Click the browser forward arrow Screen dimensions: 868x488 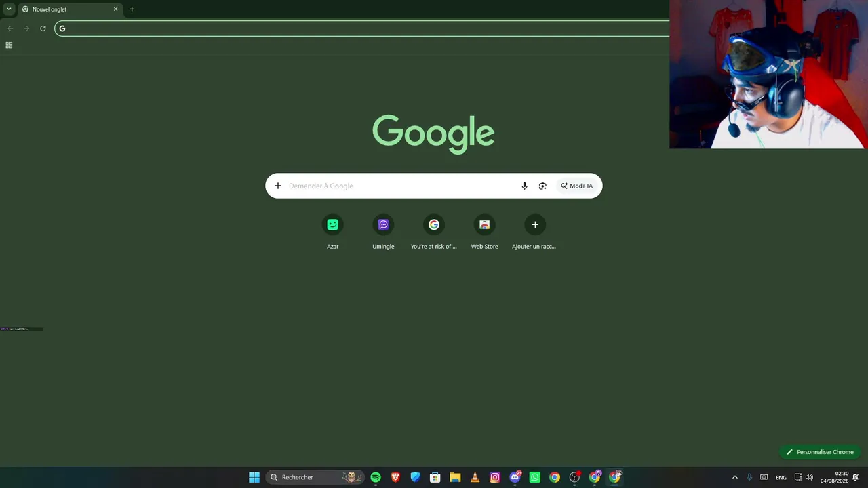(26, 28)
